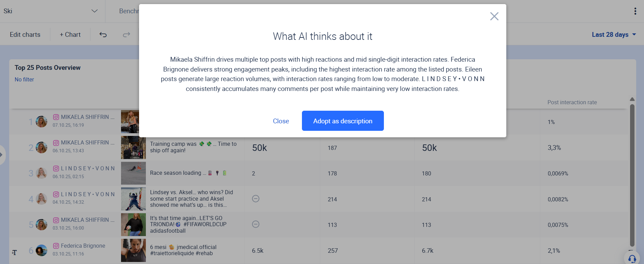Viewport: 644px width, 264px height.
Task: Dismiss the dialog with the X icon
Action: click(x=494, y=16)
